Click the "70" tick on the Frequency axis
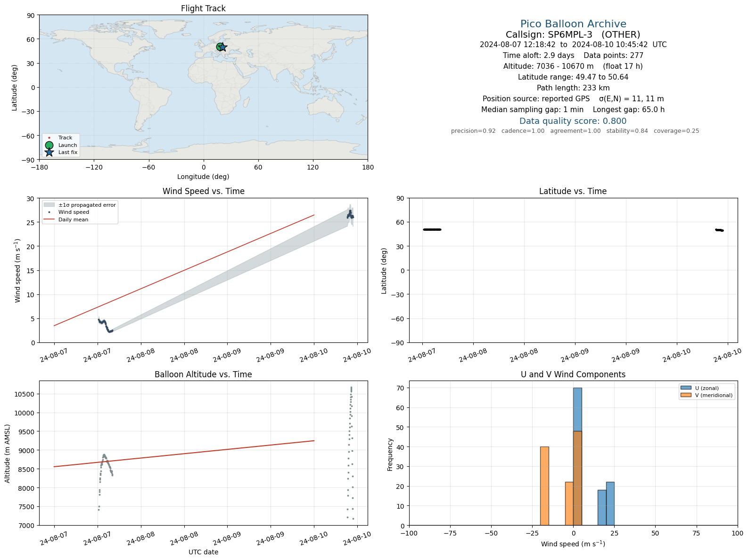 (x=402, y=388)
